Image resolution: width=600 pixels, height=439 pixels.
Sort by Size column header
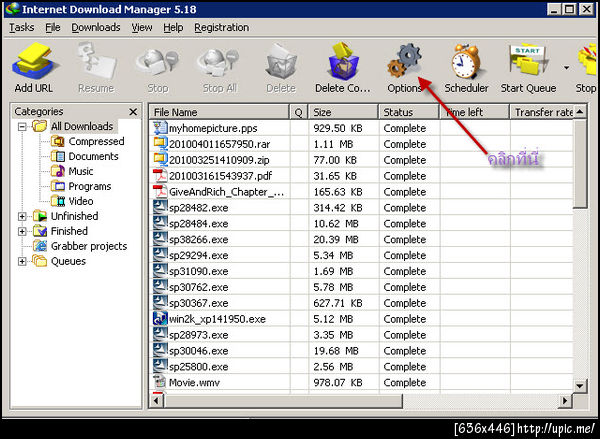[x=343, y=112]
